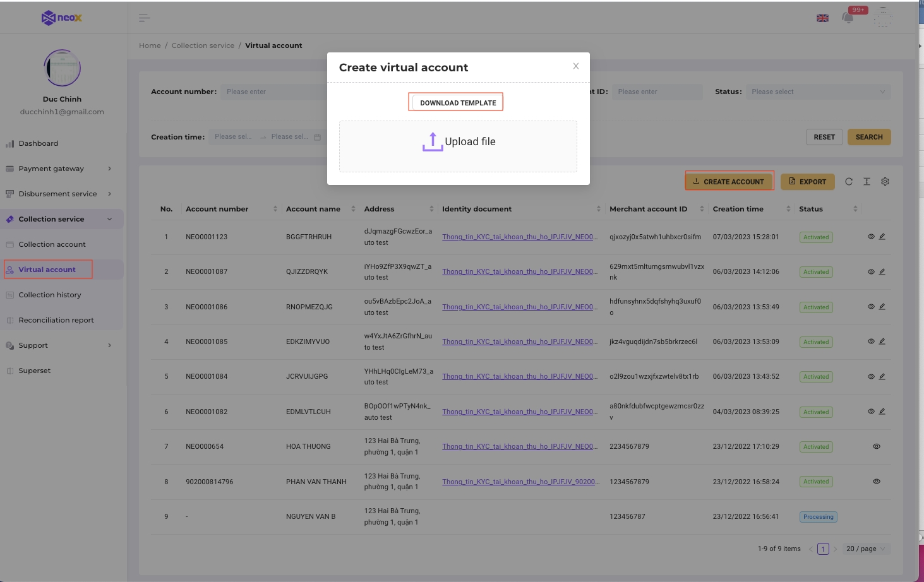The width and height of the screenshot is (924, 582).
Task: Click the row density height icon
Action: click(867, 182)
